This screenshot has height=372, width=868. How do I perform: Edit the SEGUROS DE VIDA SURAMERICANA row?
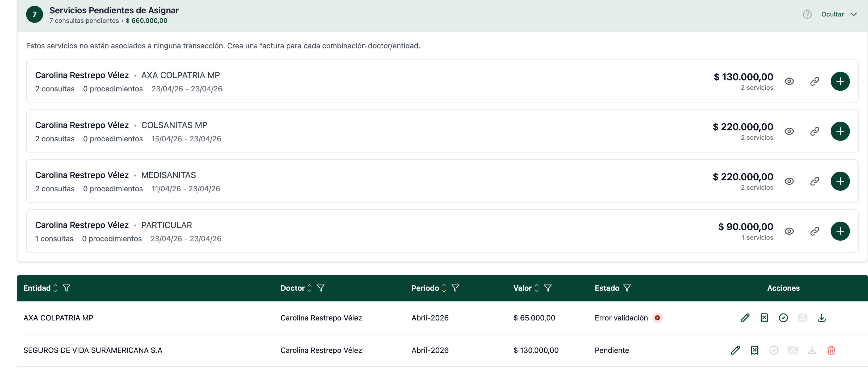click(736, 350)
